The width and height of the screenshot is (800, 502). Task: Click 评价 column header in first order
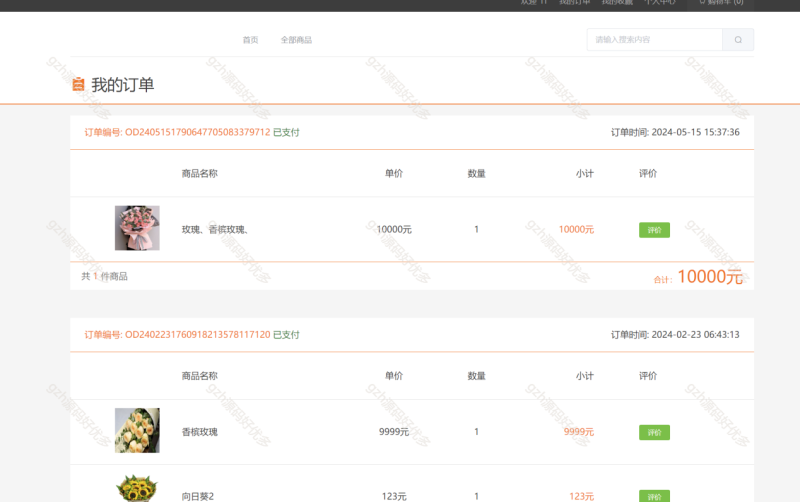point(648,173)
